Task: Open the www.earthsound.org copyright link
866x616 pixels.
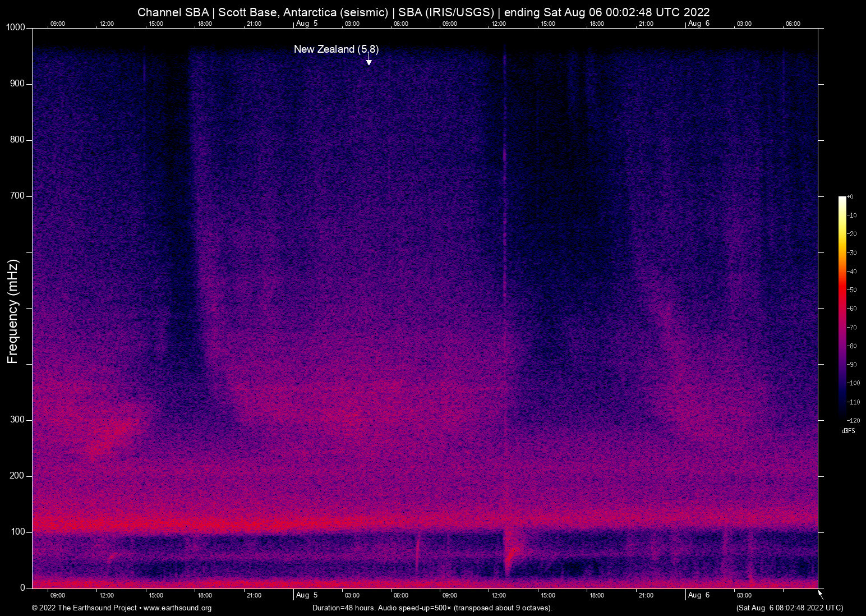Action: (177, 608)
